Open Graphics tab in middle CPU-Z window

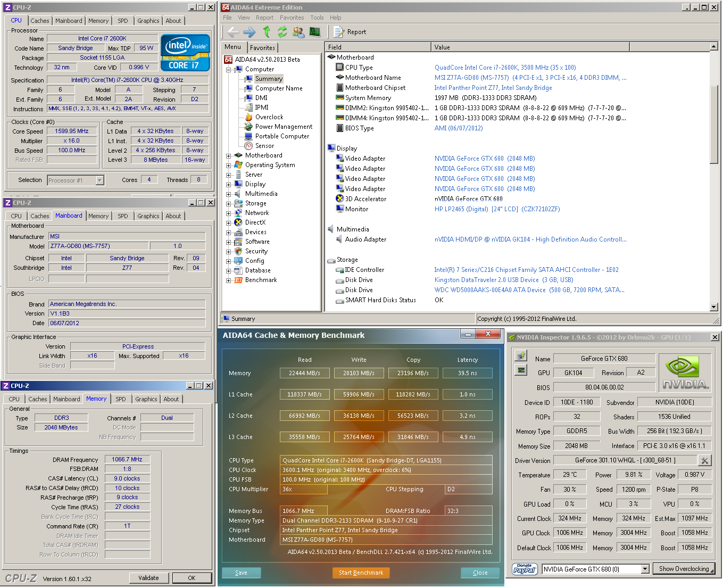point(148,216)
